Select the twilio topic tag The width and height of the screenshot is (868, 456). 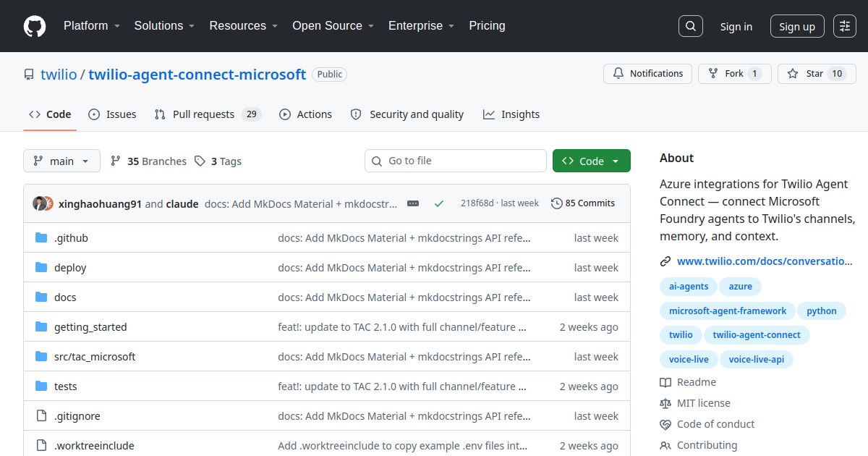coord(681,335)
